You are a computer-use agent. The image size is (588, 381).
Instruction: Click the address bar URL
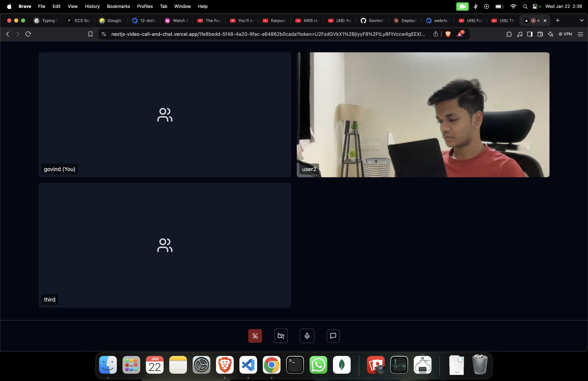coord(268,34)
